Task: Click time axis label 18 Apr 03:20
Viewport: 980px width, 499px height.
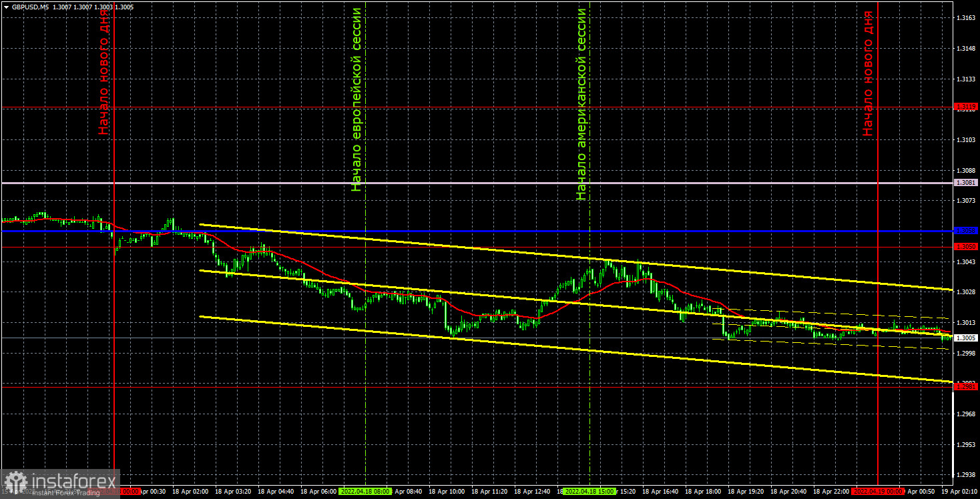Action: pos(232,491)
